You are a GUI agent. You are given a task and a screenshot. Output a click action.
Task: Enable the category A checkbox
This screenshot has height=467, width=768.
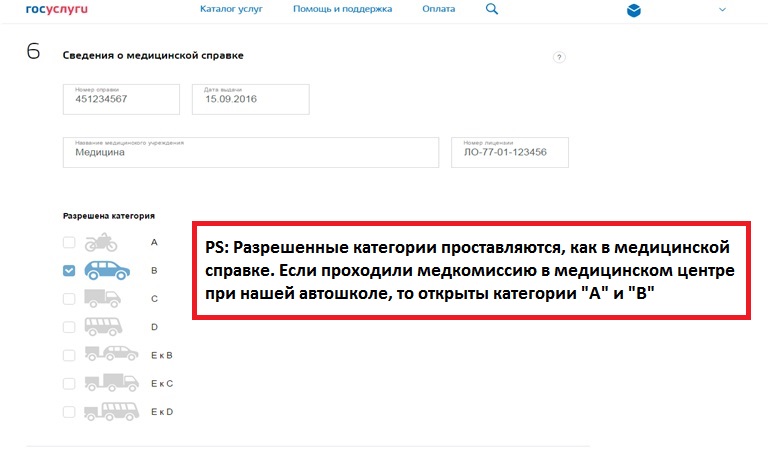point(69,242)
